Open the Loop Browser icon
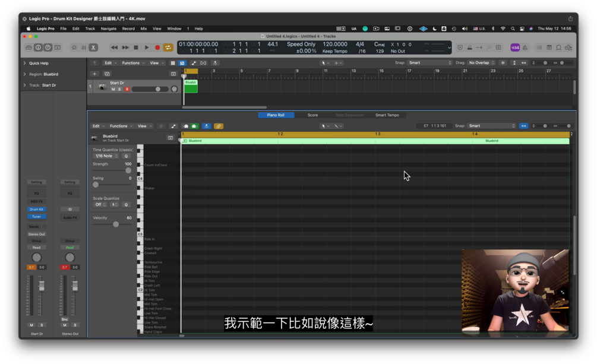597x364 pixels. 558,48
